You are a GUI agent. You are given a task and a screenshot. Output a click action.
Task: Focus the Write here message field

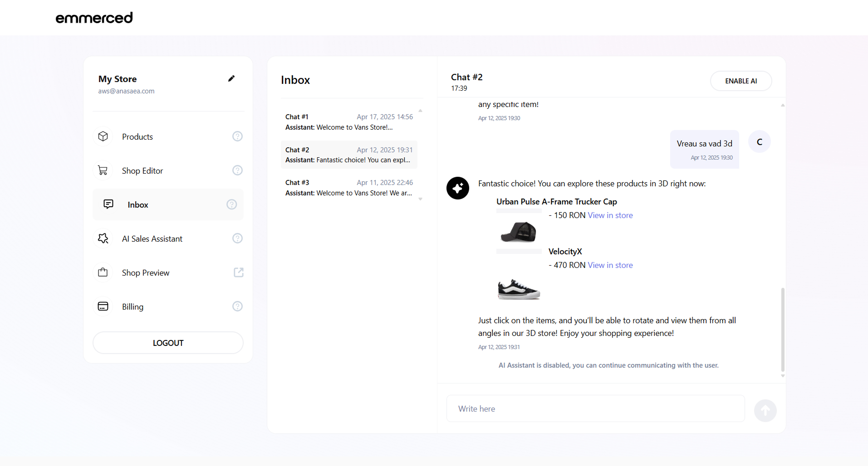(595, 409)
